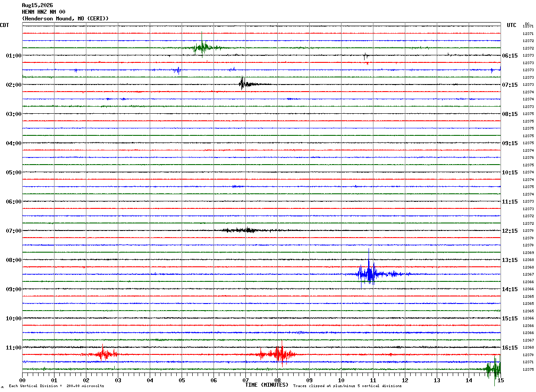Click the 15 minute tick label

[x=501, y=380]
